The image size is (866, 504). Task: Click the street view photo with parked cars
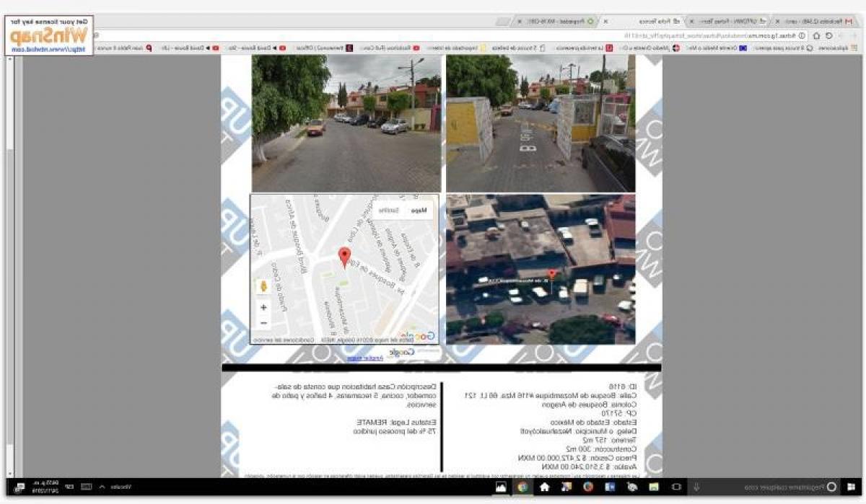(346, 123)
